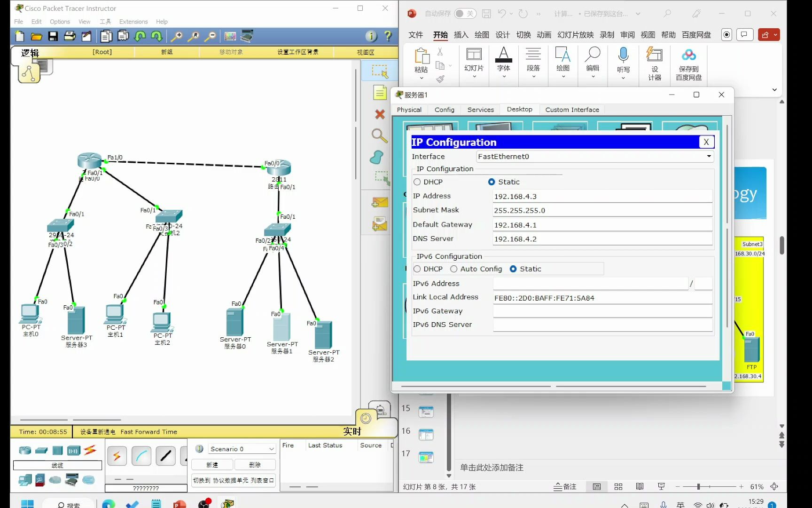
Task: Choose the Wireless Devices category icon
Action: pos(74,451)
